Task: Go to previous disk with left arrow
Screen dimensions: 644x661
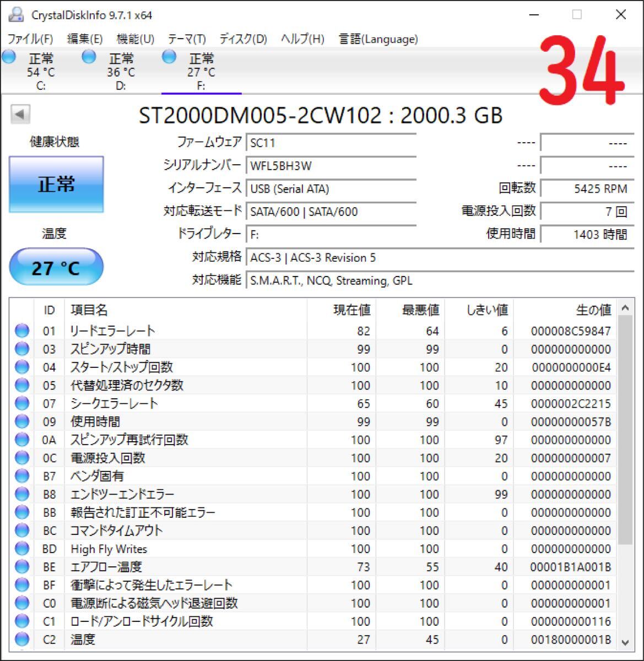Action: point(20,115)
